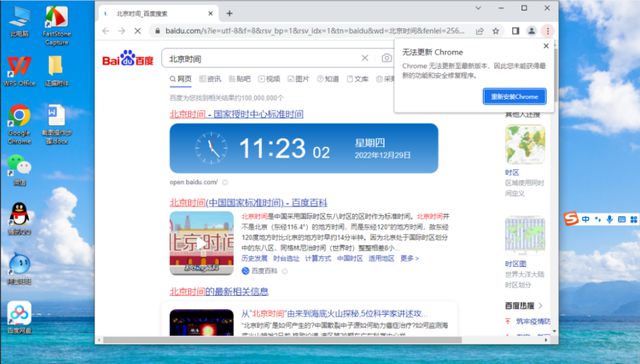Select WPS Office desktop icon
The width and height of the screenshot is (640, 364).
click(19, 71)
